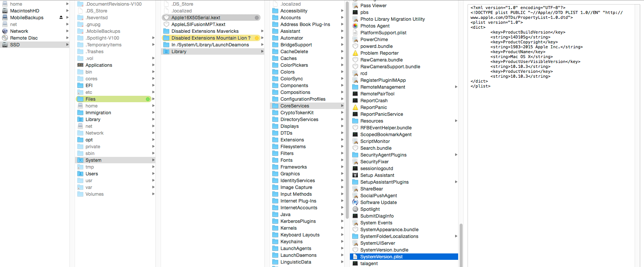This screenshot has width=644, height=267.
Task: Select PlatformSupport.plist file
Action: tap(404, 33)
